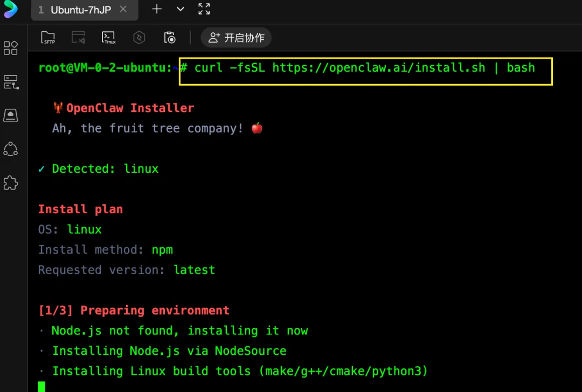Click 'Ah, the fruit tree company!' line

157,128
